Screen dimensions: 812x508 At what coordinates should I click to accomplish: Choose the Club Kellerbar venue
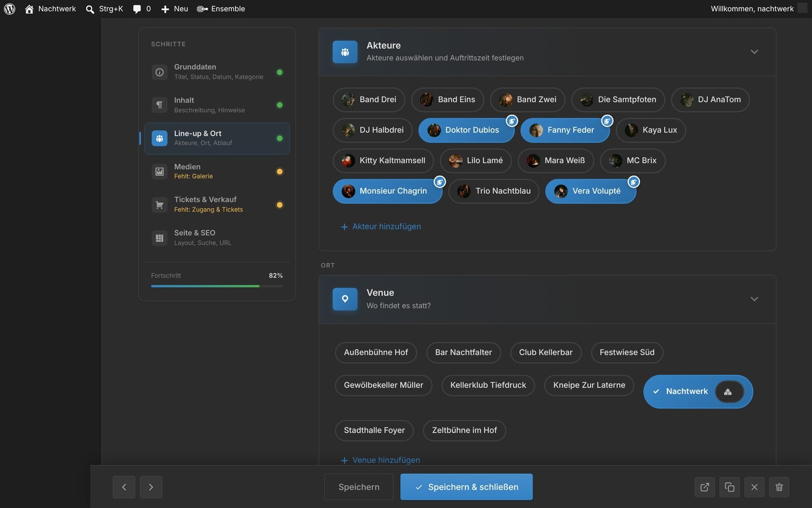pyautogui.click(x=546, y=353)
